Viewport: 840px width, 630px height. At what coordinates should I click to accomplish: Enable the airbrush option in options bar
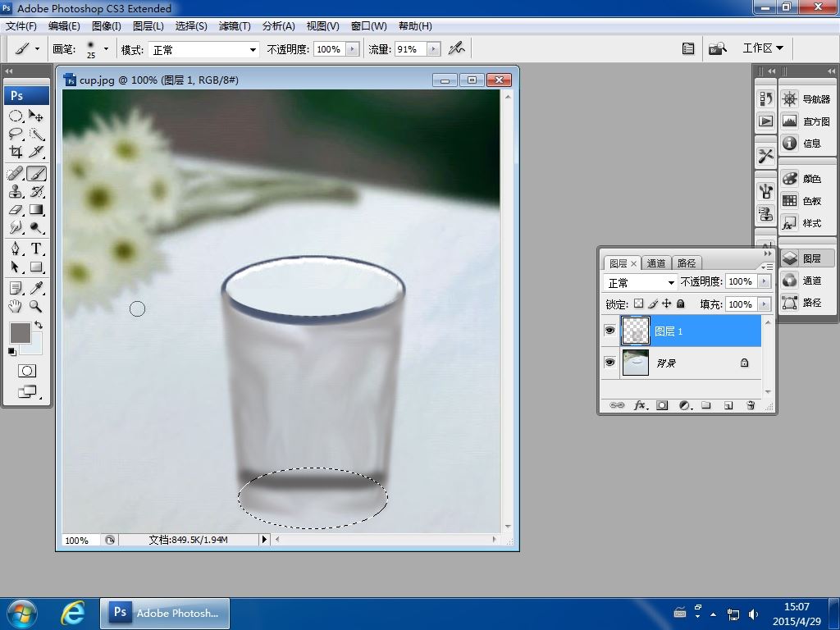(x=456, y=49)
